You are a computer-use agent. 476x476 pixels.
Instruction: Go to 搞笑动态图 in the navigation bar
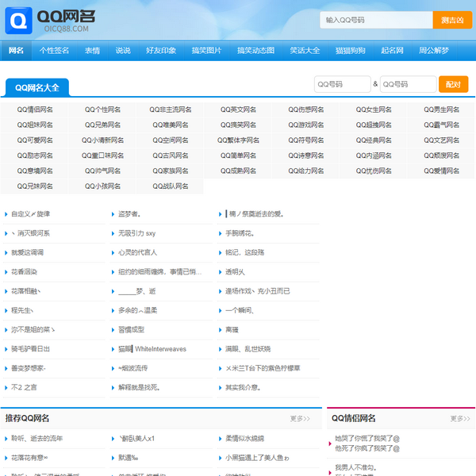pos(255,51)
